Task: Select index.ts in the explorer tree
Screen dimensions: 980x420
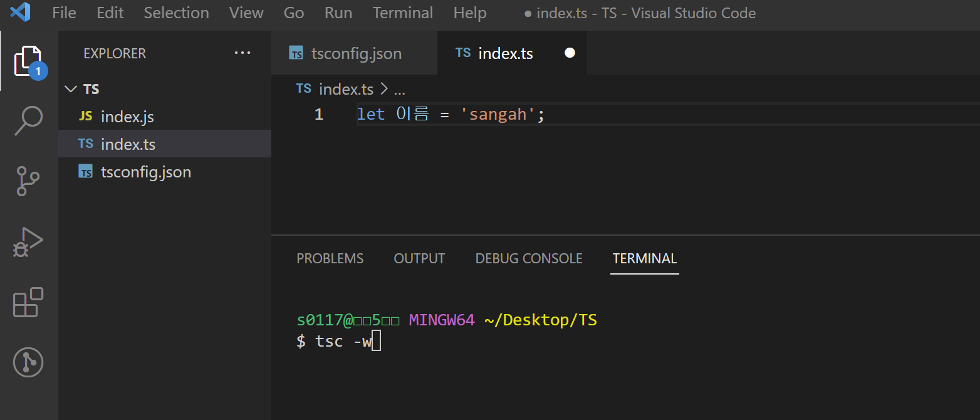Action: point(165,144)
